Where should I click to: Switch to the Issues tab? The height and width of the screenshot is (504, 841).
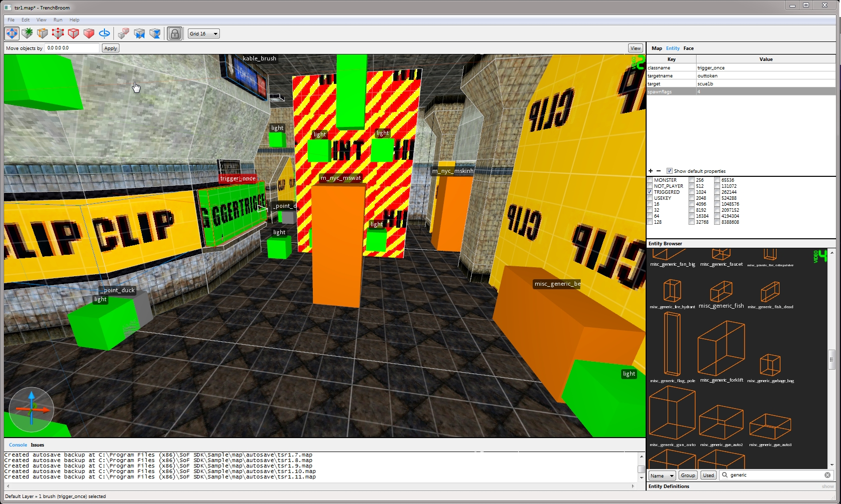37,445
